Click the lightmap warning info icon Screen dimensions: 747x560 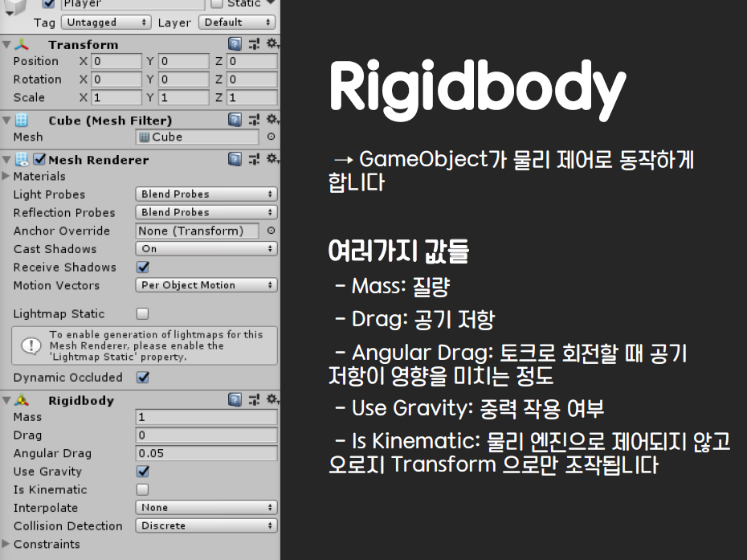pos(31,345)
